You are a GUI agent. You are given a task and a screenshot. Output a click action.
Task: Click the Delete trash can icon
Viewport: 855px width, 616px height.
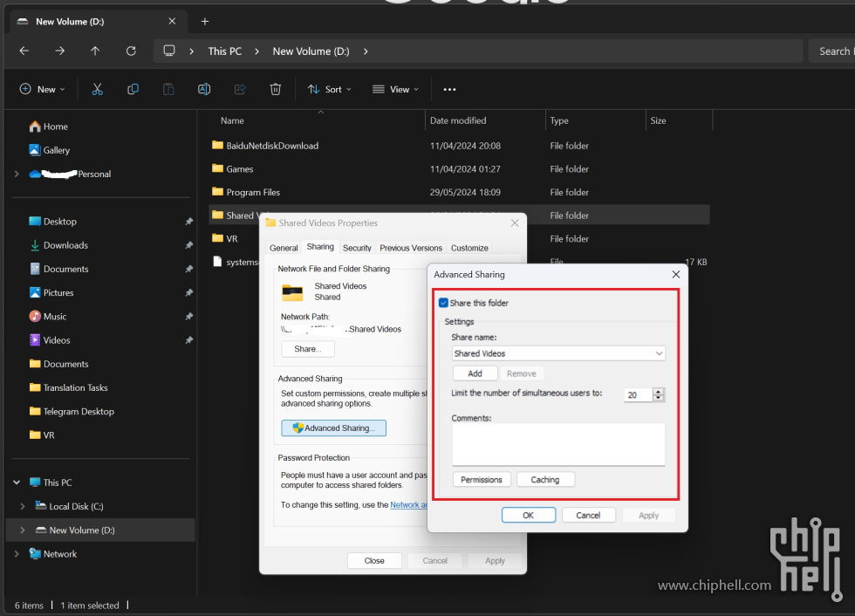click(x=276, y=89)
